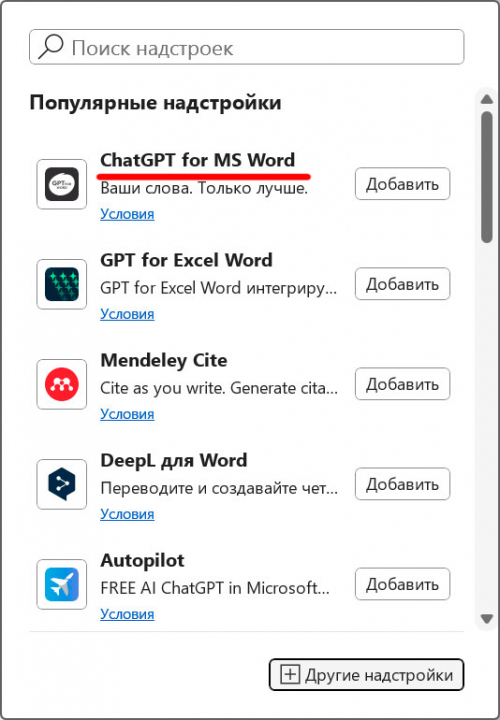This screenshot has width=500, height=720.
Task: Click the DeepL для Word icon
Action: tap(62, 484)
